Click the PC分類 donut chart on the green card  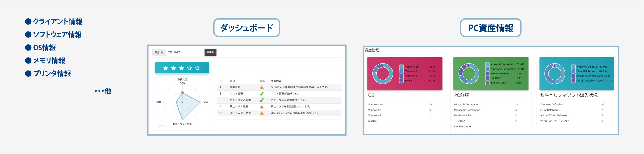click(x=468, y=74)
